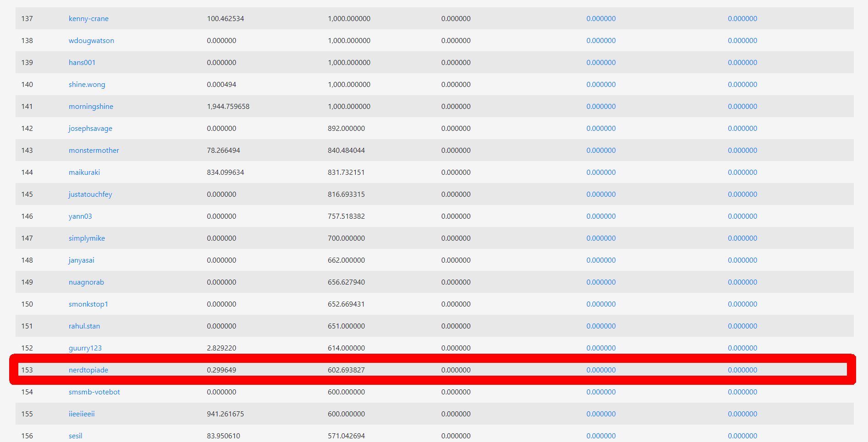Open nuagnorab user profile link
The height and width of the screenshot is (442, 868).
point(86,282)
